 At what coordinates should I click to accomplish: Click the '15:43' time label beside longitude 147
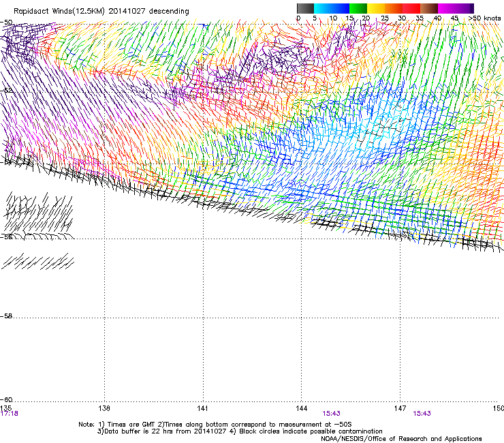(422, 414)
